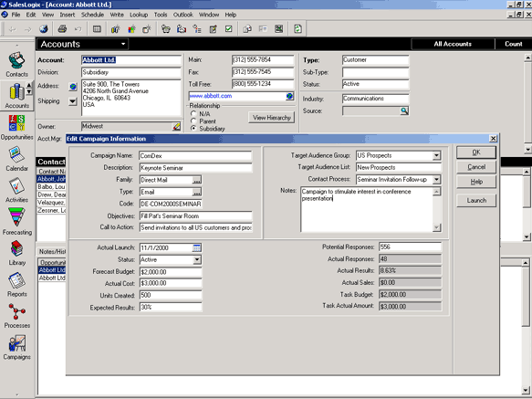Click the list view grid toolbar icon
532x399 pixels.
(x=97, y=29)
